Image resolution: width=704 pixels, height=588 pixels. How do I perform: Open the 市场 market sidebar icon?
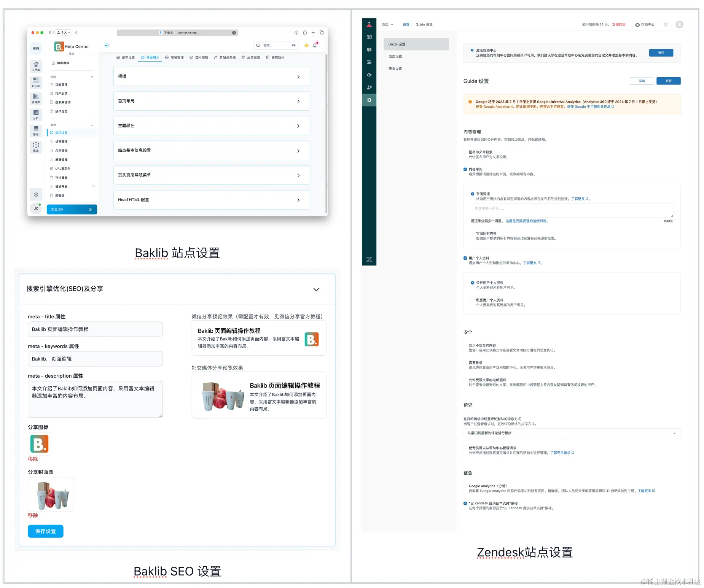coord(36,131)
